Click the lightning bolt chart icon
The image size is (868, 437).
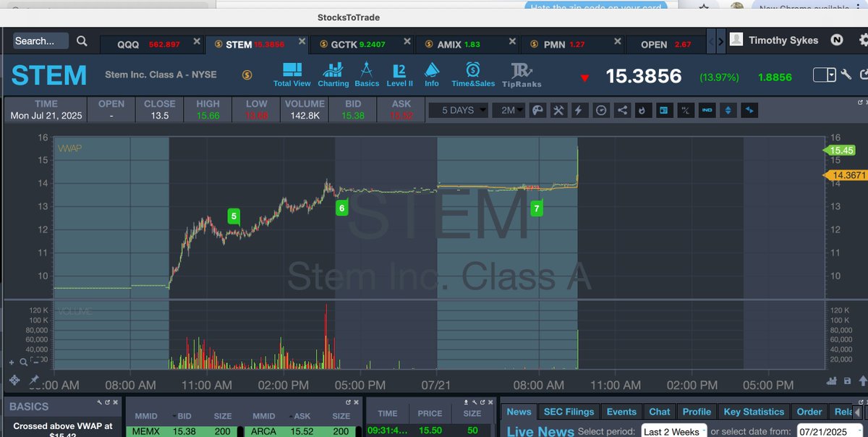(579, 111)
